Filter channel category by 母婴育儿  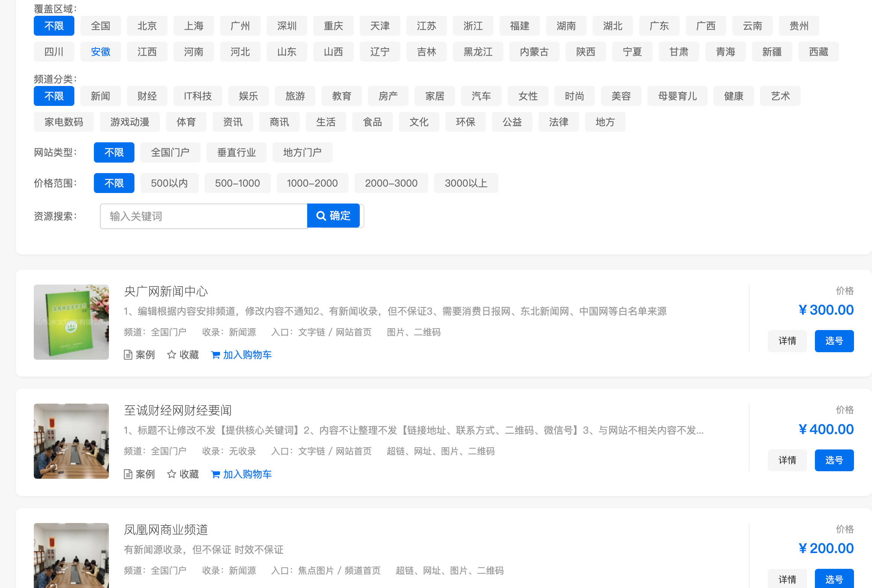[677, 96]
